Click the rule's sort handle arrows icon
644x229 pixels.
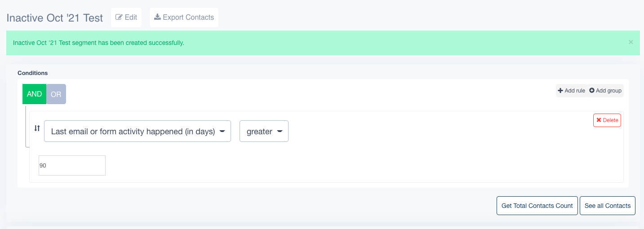(x=37, y=128)
